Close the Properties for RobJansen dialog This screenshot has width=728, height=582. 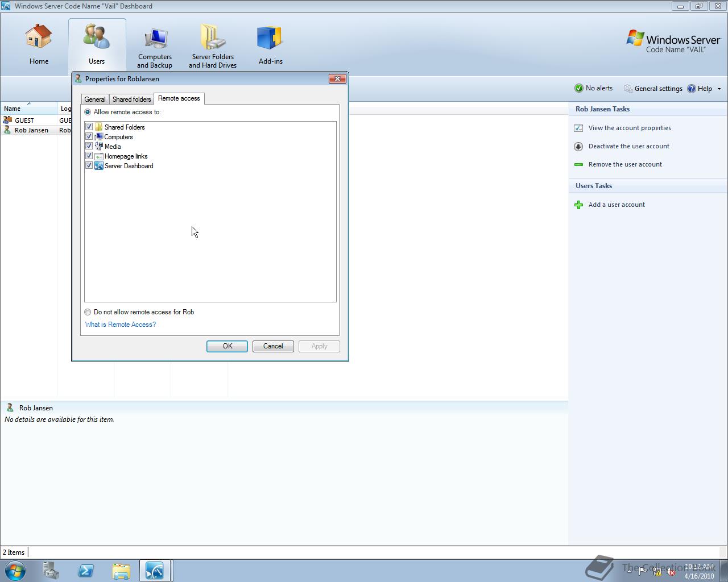[x=337, y=78]
